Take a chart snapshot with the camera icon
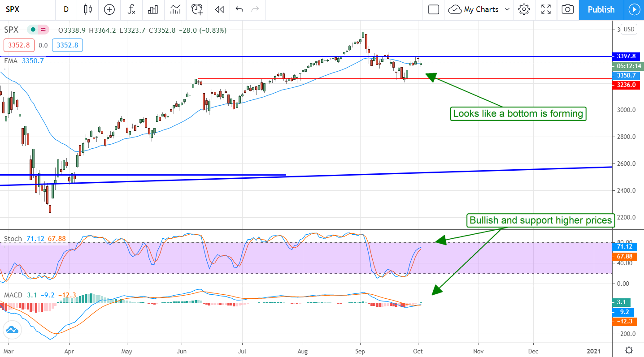Image resolution: width=644 pixels, height=357 pixels. (x=567, y=9)
